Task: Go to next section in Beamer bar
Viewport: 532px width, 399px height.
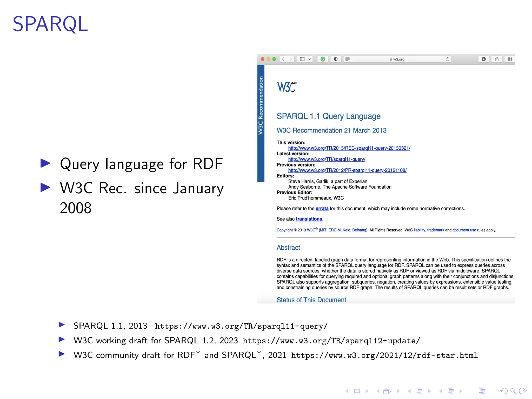Action: 461,391
